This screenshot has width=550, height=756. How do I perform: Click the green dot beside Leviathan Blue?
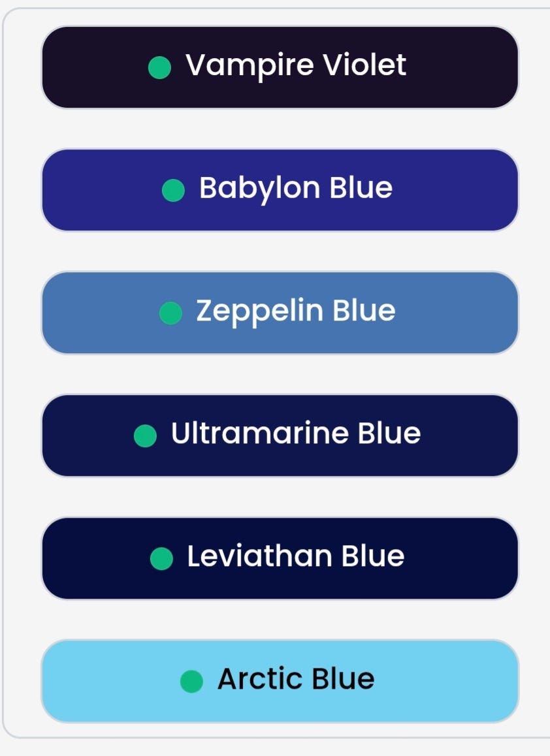(161, 558)
